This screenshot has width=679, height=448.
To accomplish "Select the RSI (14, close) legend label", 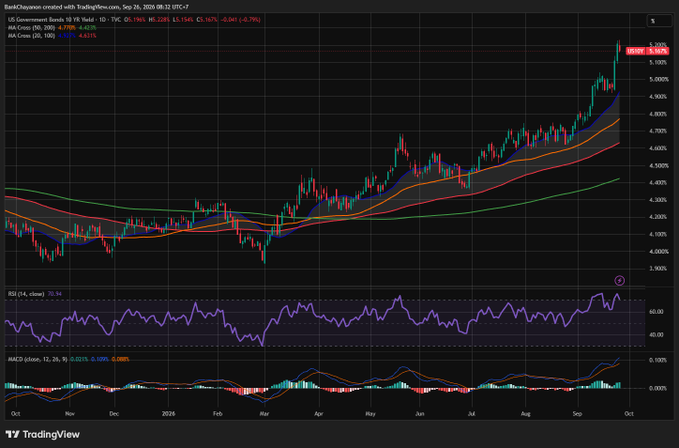I will click(x=26, y=294).
